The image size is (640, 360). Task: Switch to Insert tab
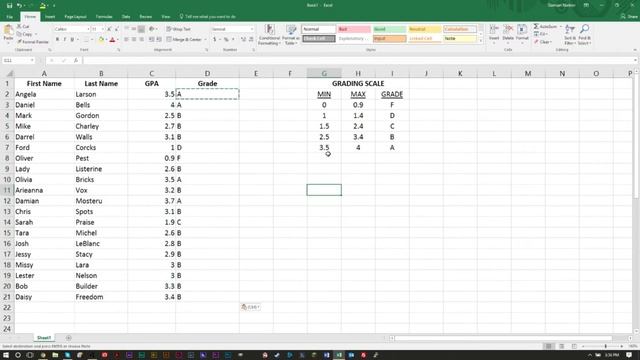click(50, 17)
